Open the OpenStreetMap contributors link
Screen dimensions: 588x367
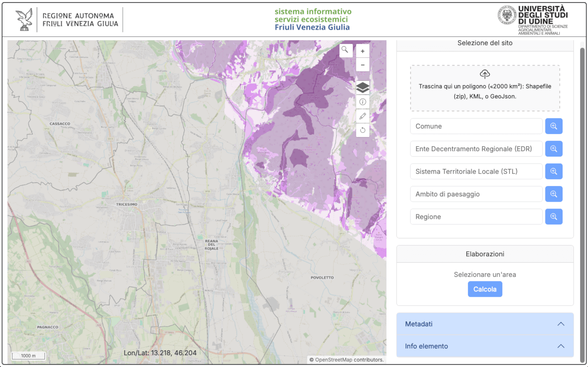(x=349, y=360)
